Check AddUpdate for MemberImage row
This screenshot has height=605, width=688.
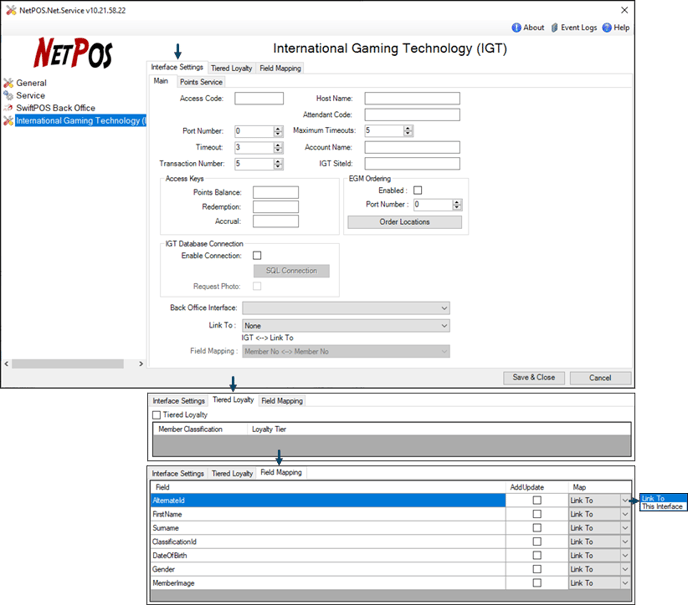pos(537,583)
